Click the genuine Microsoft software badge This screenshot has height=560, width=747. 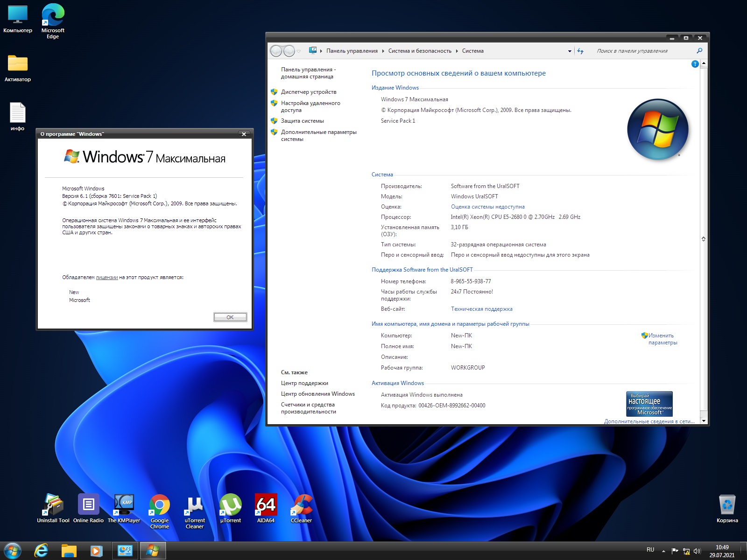649,404
